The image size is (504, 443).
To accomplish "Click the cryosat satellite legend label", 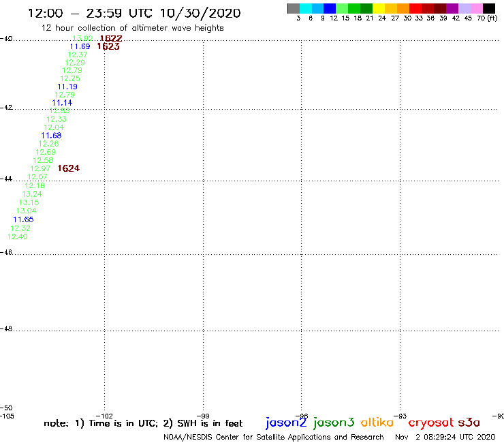I will point(431,423).
